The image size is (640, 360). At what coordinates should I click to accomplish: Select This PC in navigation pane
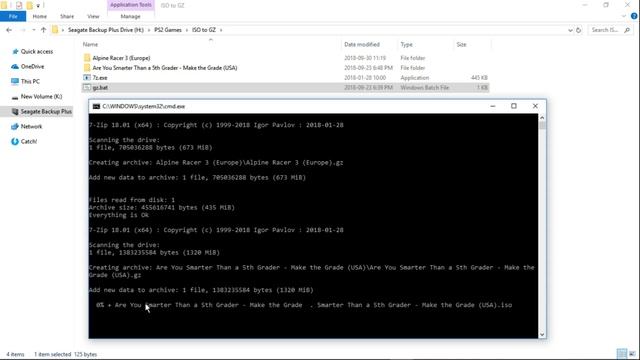tap(30, 81)
